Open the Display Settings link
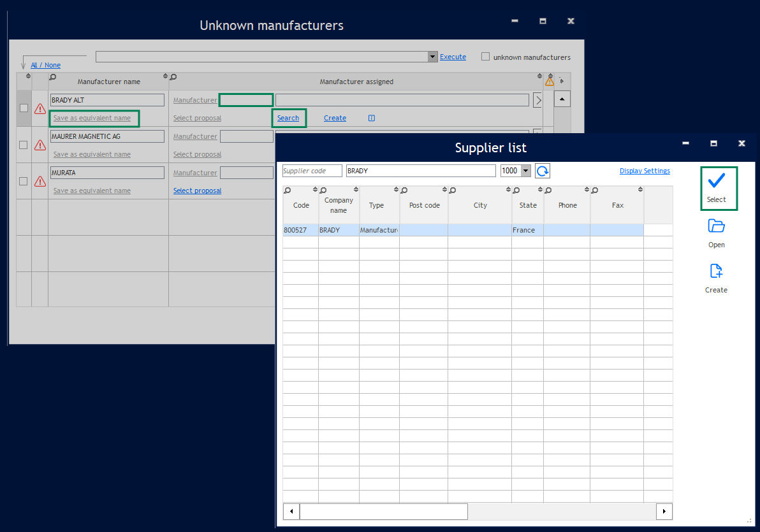 click(x=645, y=171)
